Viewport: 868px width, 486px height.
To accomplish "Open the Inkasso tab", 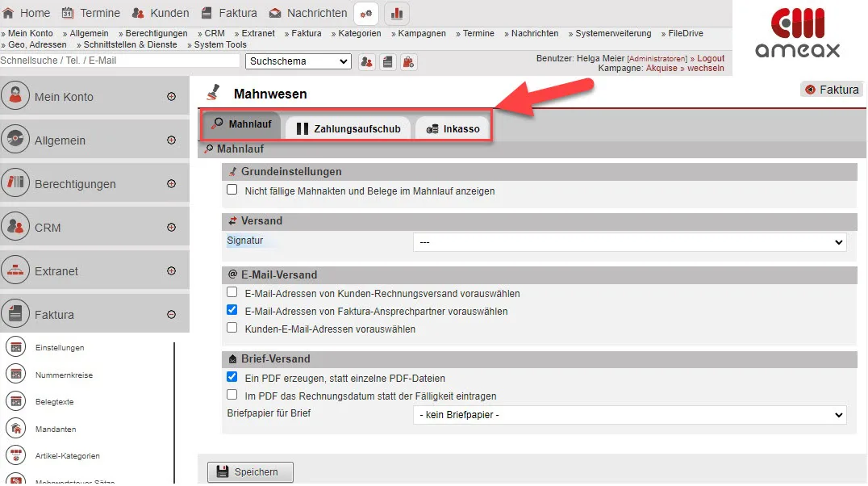I will [x=453, y=128].
